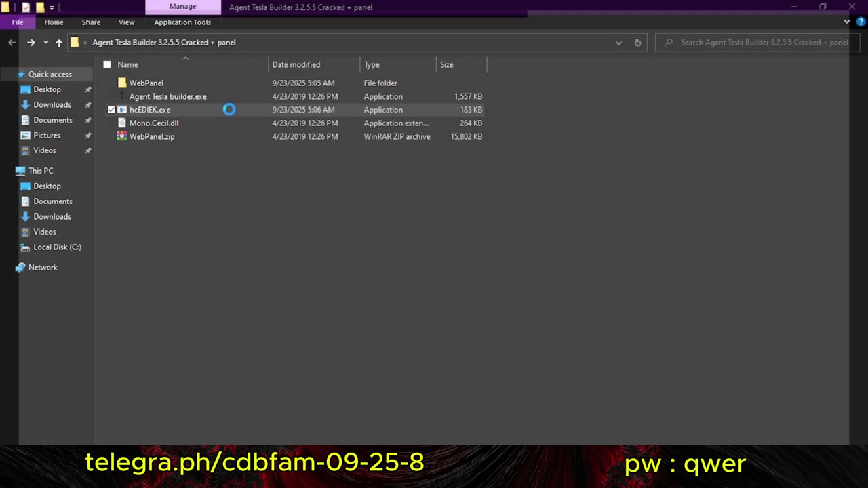The image size is (868, 488).
Task: Select Agent Tesla builder.exe file
Action: (x=168, y=96)
